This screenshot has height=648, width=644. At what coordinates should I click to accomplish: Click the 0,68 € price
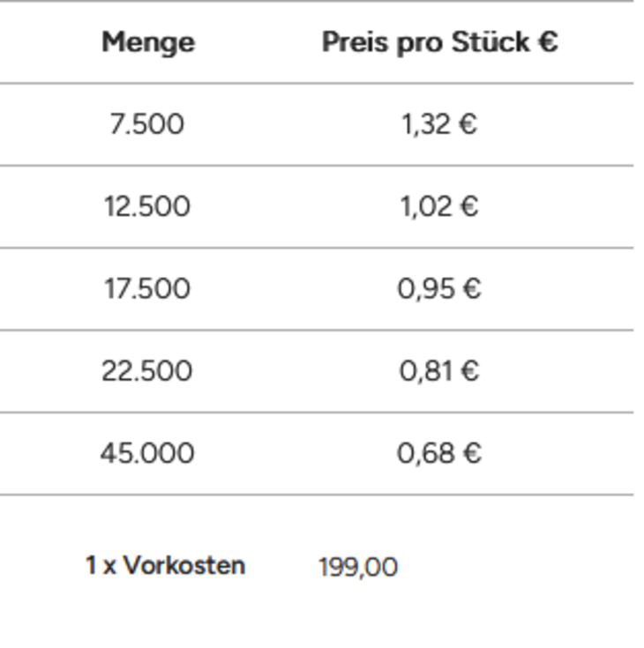tap(438, 453)
